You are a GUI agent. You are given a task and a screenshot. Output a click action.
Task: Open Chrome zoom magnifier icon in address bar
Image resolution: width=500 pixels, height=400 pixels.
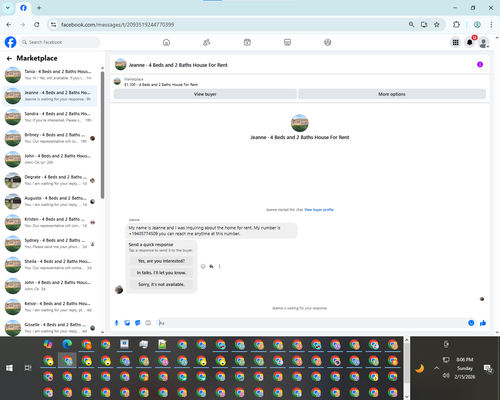click(x=412, y=25)
